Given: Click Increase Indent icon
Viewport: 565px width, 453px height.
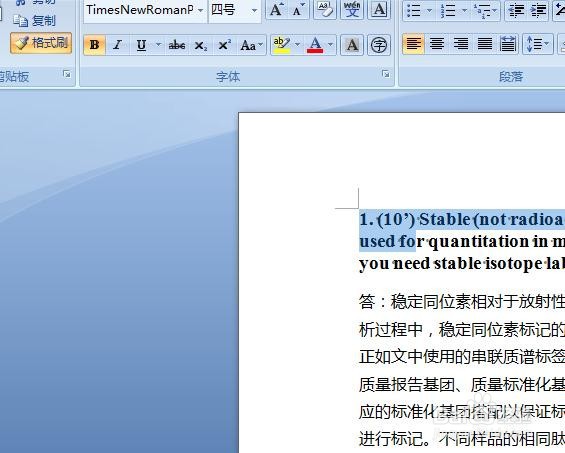Looking at the screenshot, I should tap(538, 11).
